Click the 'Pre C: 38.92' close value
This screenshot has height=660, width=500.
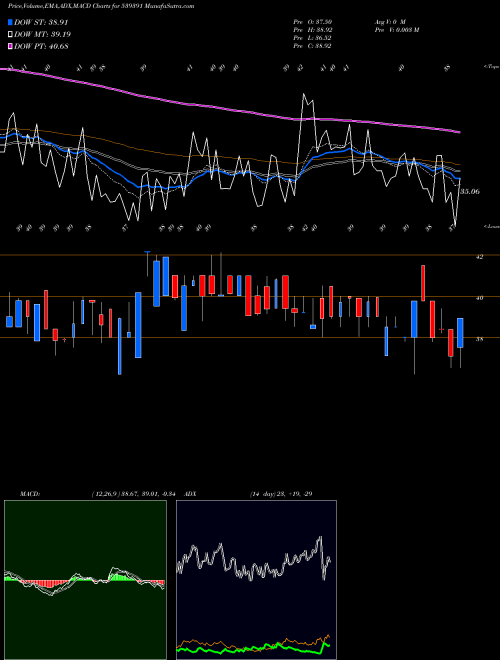pos(313,46)
